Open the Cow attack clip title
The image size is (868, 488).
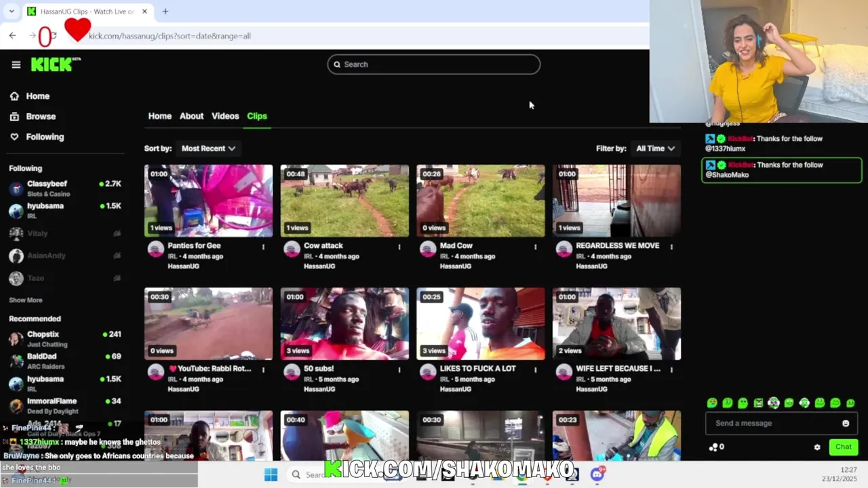tap(323, 245)
